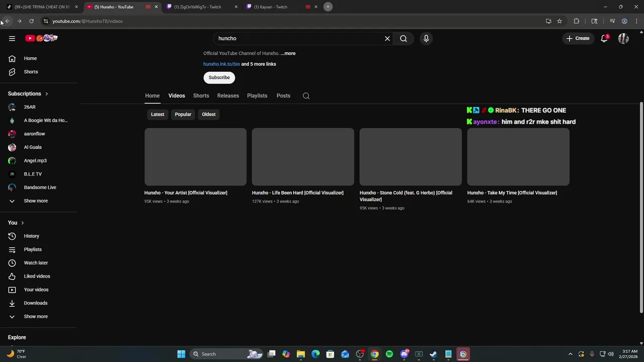Sort videos by Popular

tap(183, 114)
